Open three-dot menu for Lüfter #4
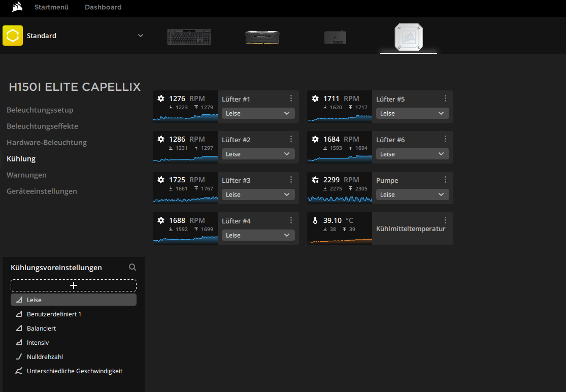 pos(291,220)
